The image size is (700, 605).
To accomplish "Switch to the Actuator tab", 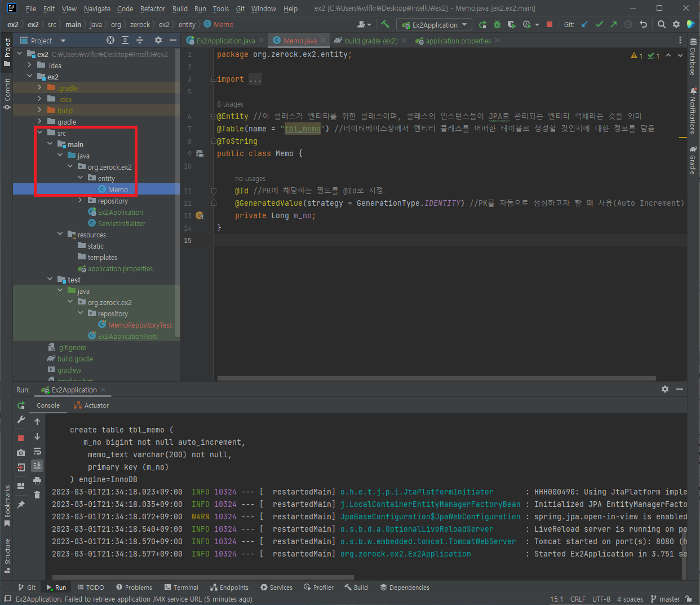I will pos(91,405).
